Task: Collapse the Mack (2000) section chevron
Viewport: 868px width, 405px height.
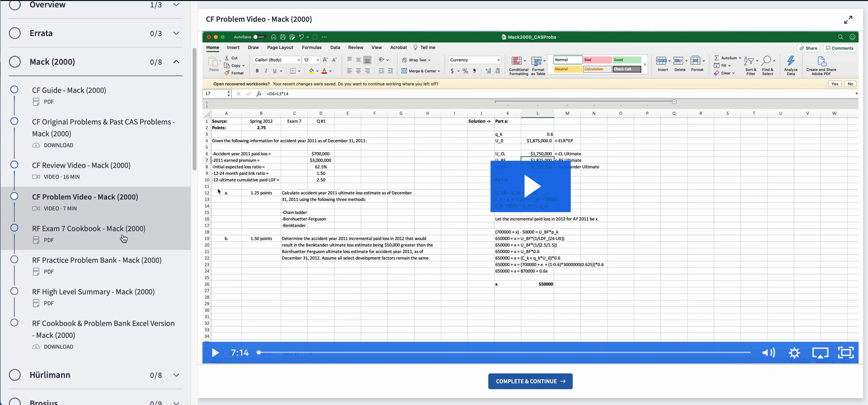Action: [x=176, y=62]
